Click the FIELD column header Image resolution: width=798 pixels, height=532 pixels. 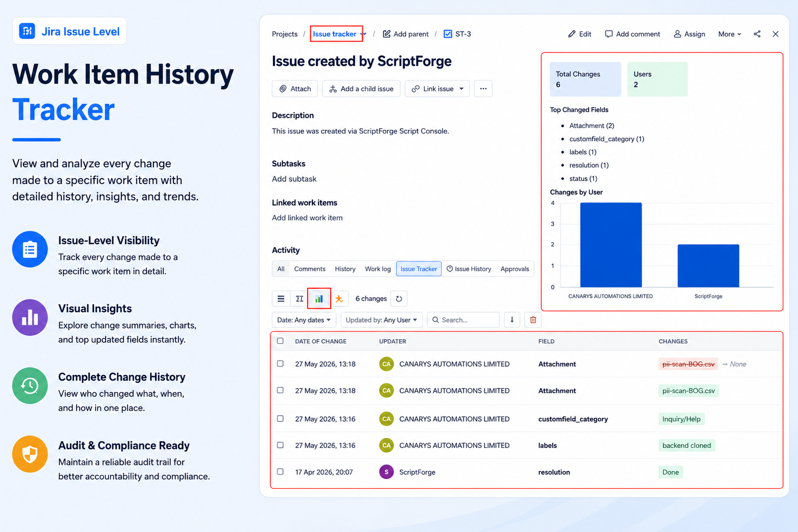coord(546,341)
